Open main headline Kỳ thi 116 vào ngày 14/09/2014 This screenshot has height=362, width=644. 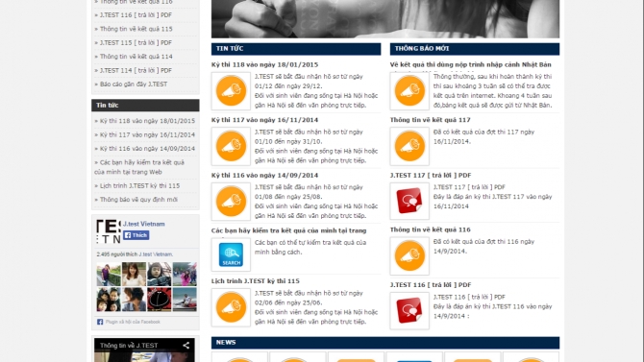tap(265, 176)
